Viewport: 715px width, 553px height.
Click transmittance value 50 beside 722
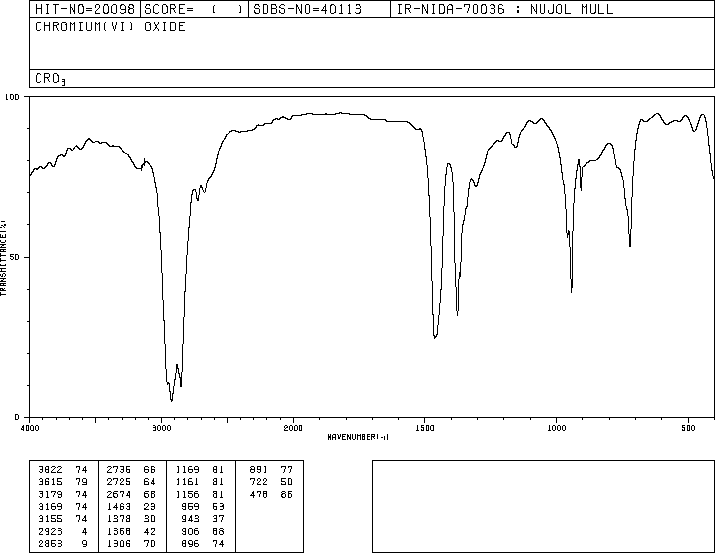286,482
